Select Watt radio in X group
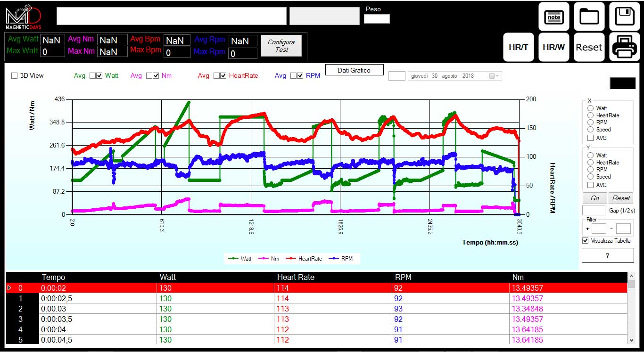Viewport: 644px width, 352px height. coord(591,108)
